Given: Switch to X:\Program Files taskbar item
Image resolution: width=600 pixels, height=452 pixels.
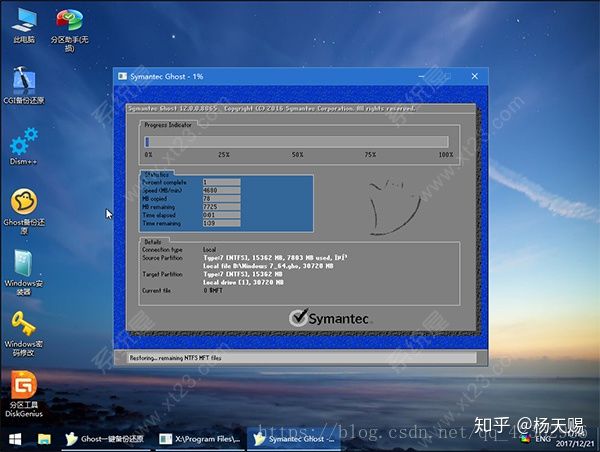Looking at the screenshot, I should (x=199, y=439).
